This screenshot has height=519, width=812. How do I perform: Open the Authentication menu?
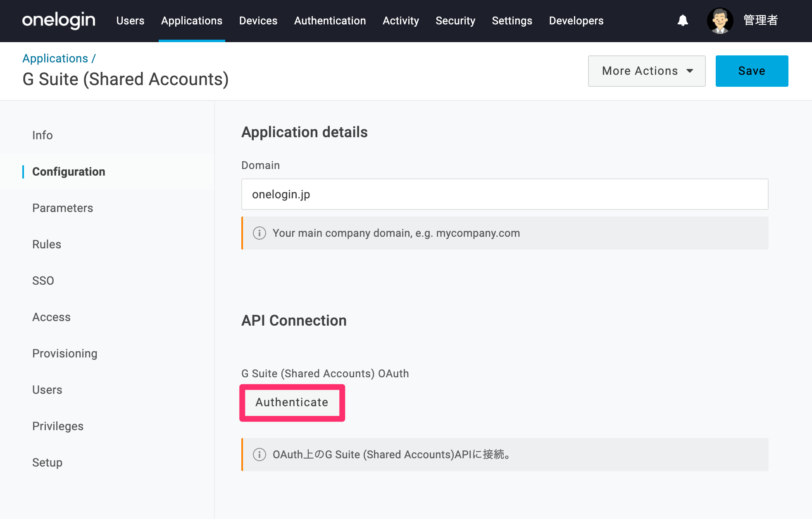pos(330,21)
